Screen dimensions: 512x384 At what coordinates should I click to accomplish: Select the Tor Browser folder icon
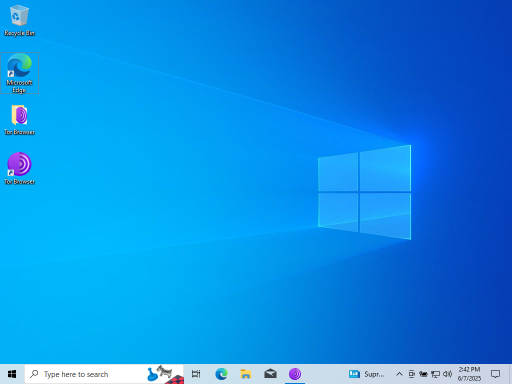[x=19, y=120]
